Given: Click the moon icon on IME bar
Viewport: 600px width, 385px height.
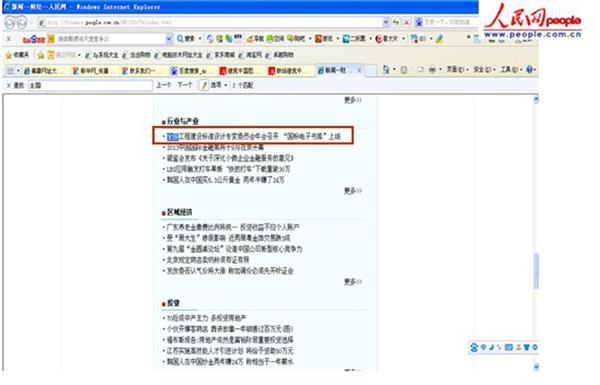Looking at the screenshot, I should (491, 347).
